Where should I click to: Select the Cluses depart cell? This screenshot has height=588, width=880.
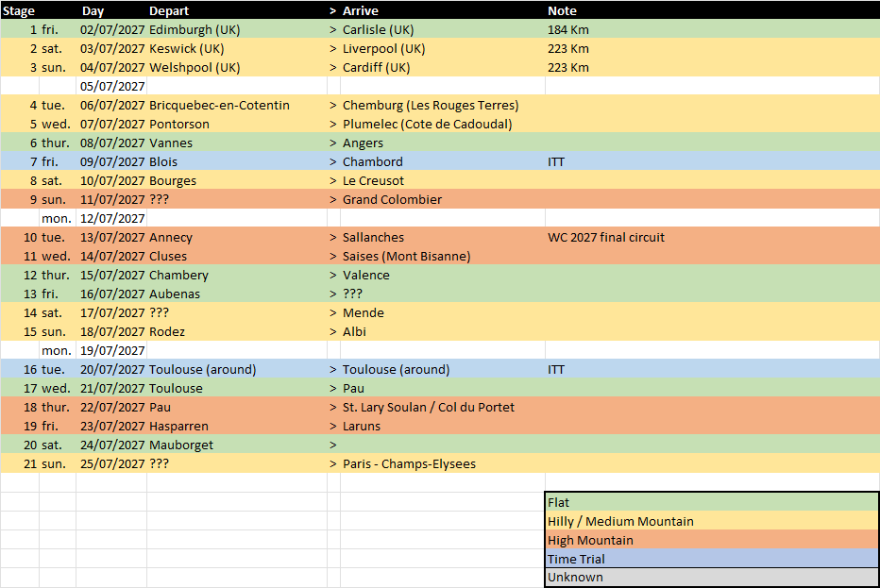tap(237, 257)
